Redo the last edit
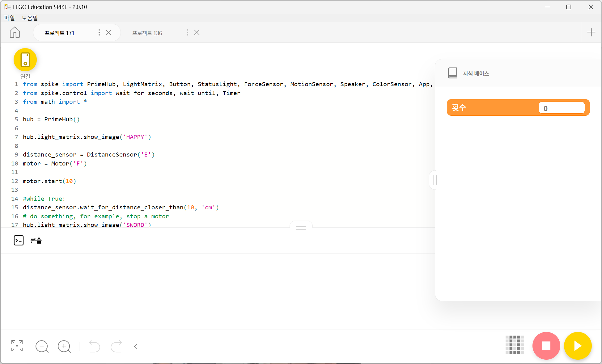The width and height of the screenshot is (602, 364). pyautogui.click(x=116, y=346)
